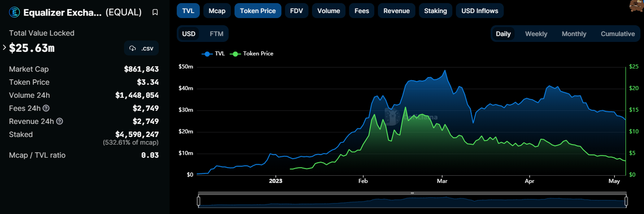Toggle the Token Price chart series
The image size is (644, 214).
point(258,11)
